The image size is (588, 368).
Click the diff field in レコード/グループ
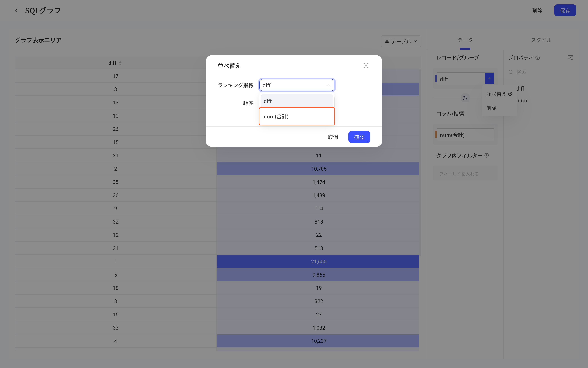[x=461, y=79]
